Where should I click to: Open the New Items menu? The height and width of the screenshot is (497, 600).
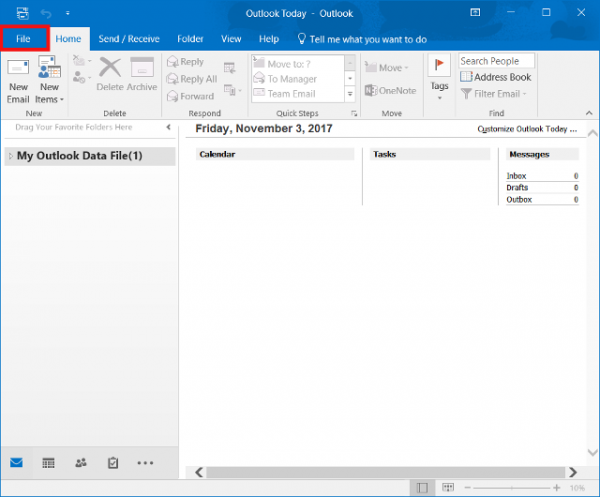tap(49, 80)
